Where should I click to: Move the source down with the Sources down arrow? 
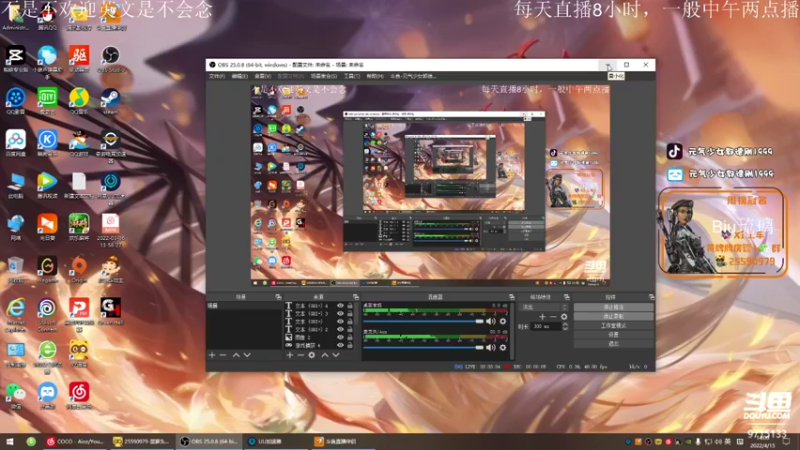coord(336,355)
